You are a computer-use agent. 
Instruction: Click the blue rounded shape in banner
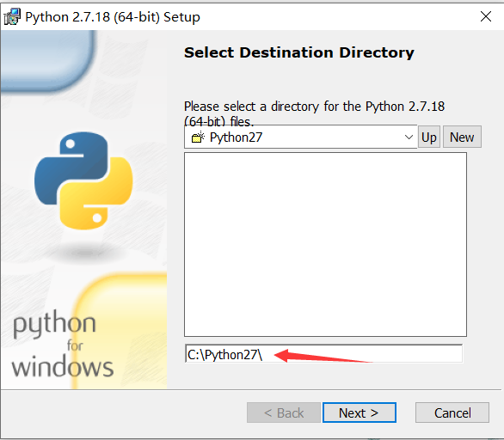pos(48,61)
